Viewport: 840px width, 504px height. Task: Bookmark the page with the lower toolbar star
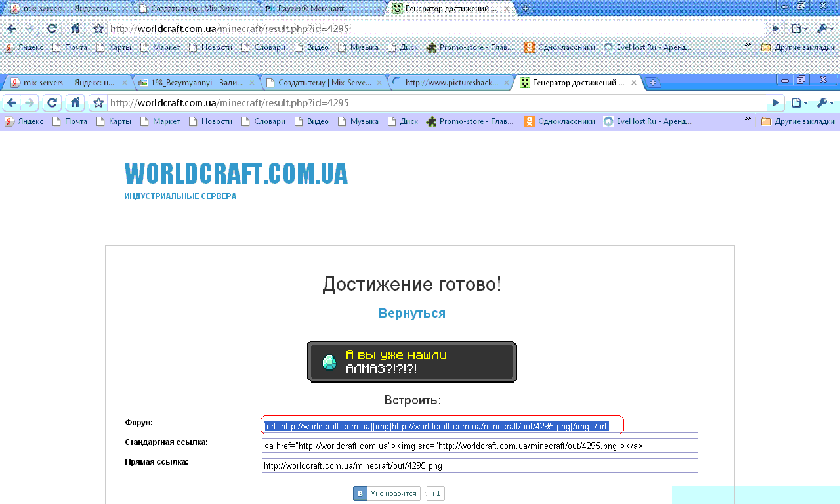pos(98,103)
